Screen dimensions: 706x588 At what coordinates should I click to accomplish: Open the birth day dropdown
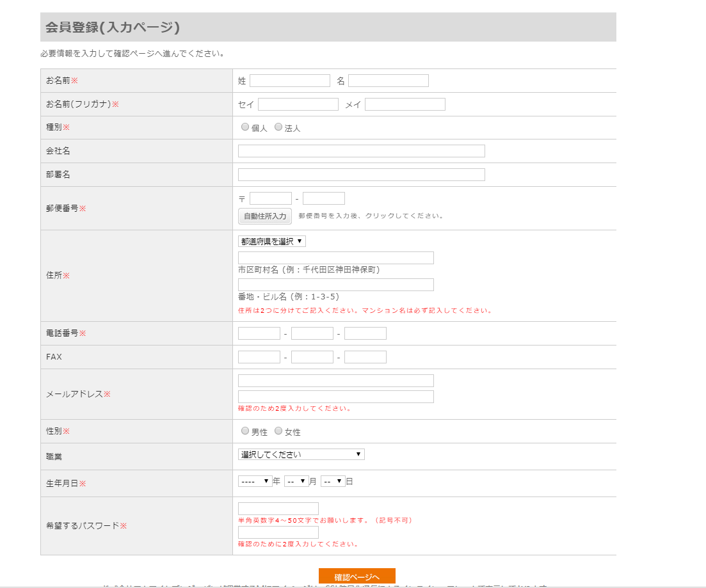[333, 481]
